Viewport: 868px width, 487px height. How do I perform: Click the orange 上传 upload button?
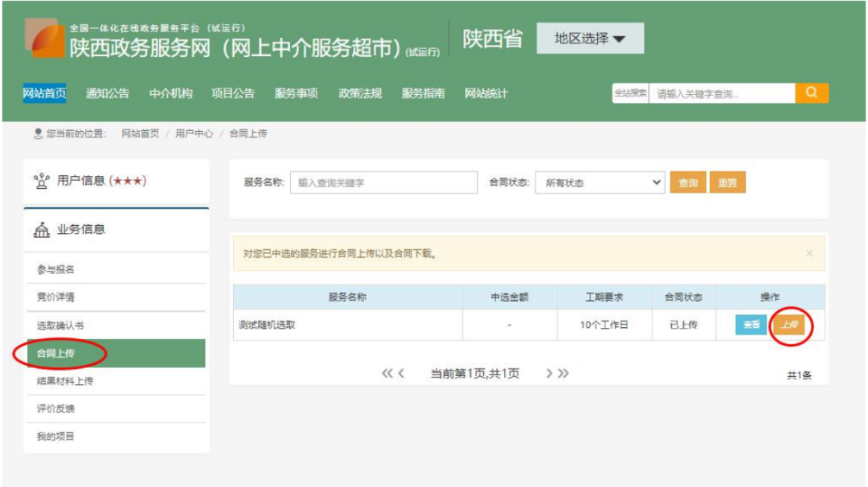(789, 325)
